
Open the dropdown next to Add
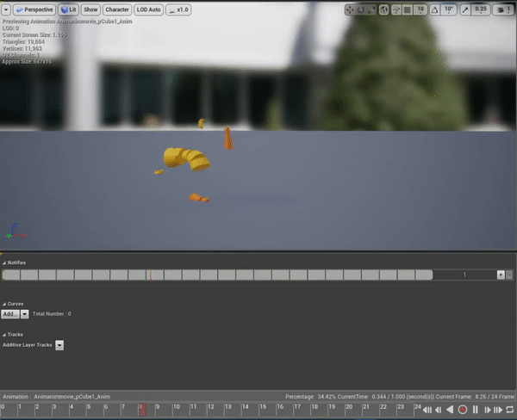tap(25, 314)
